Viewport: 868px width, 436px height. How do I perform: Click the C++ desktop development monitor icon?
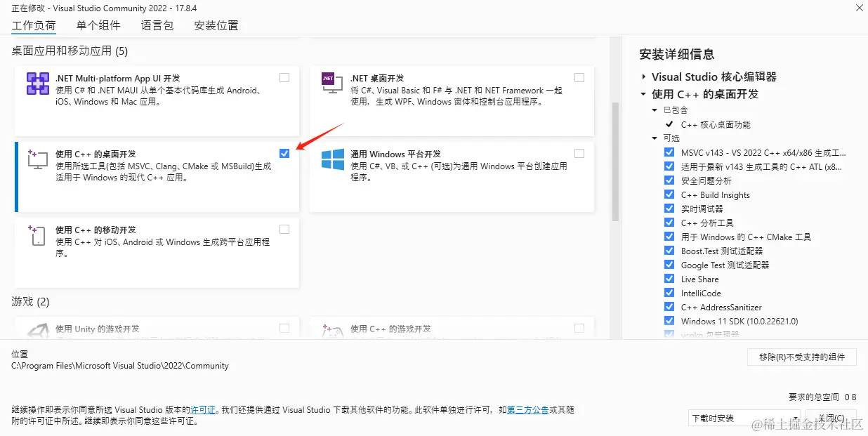coord(37,159)
